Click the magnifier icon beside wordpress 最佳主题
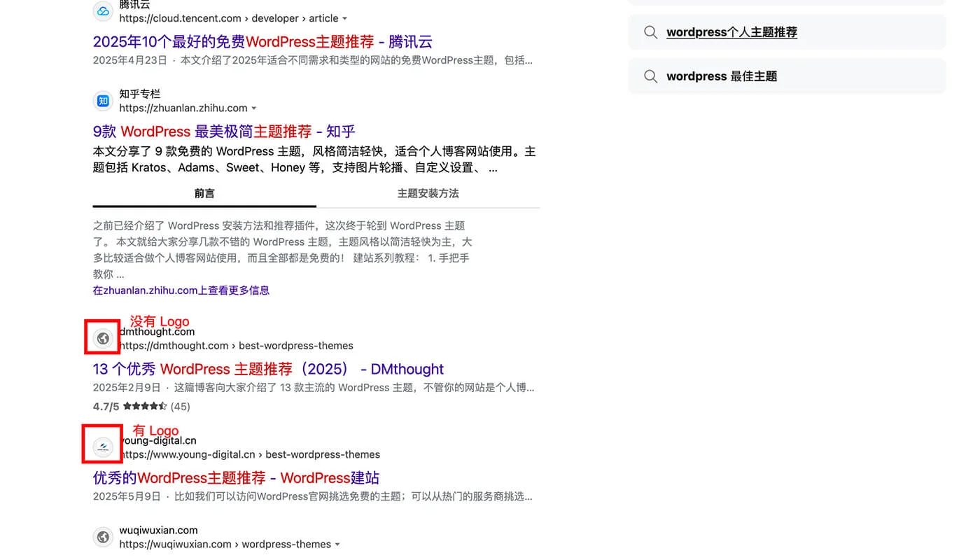 650,76
